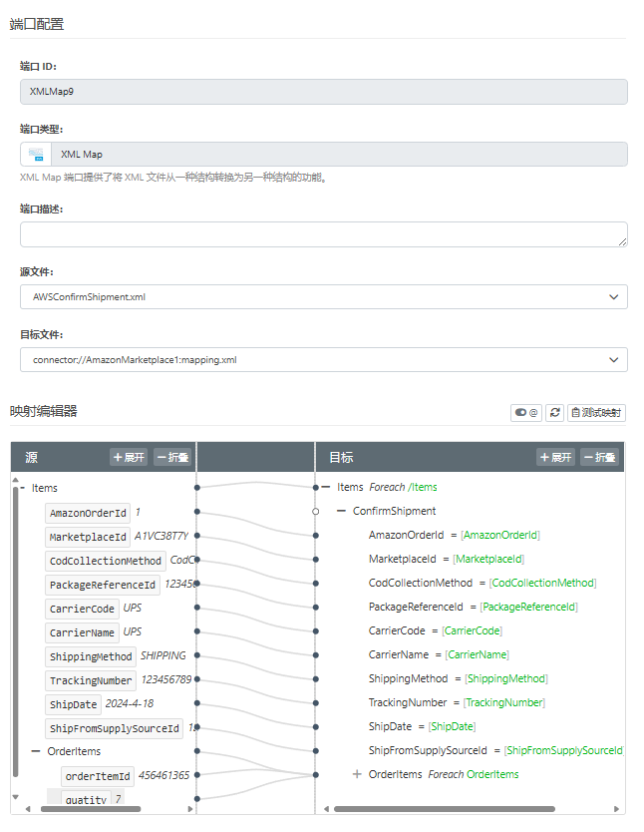The image size is (644, 832).
Task: Open the 目标文件 target file dropdown
Action: [x=323, y=359]
